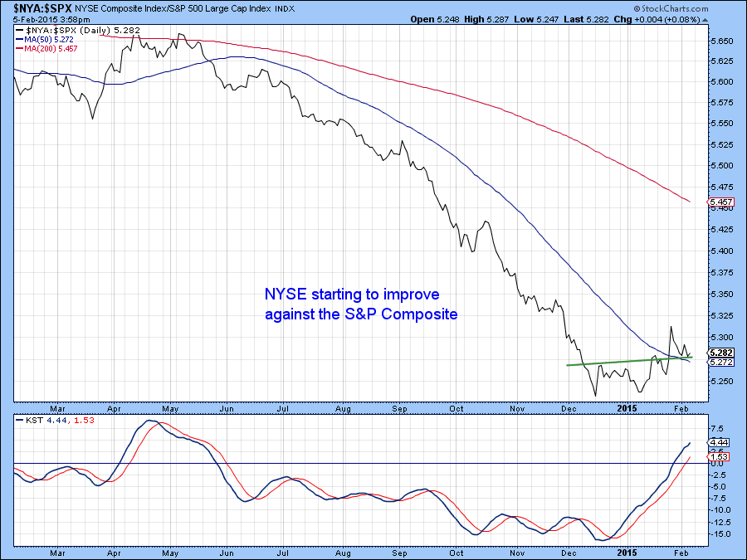Click the 5.650 y-axis label
The height and width of the screenshot is (560, 747).
click(722, 41)
